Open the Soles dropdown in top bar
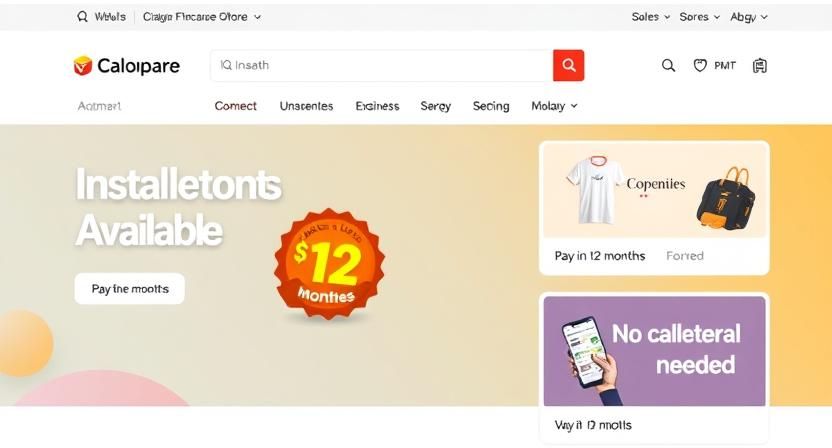Image resolution: width=832 pixels, height=448 pixels. click(651, 17)
